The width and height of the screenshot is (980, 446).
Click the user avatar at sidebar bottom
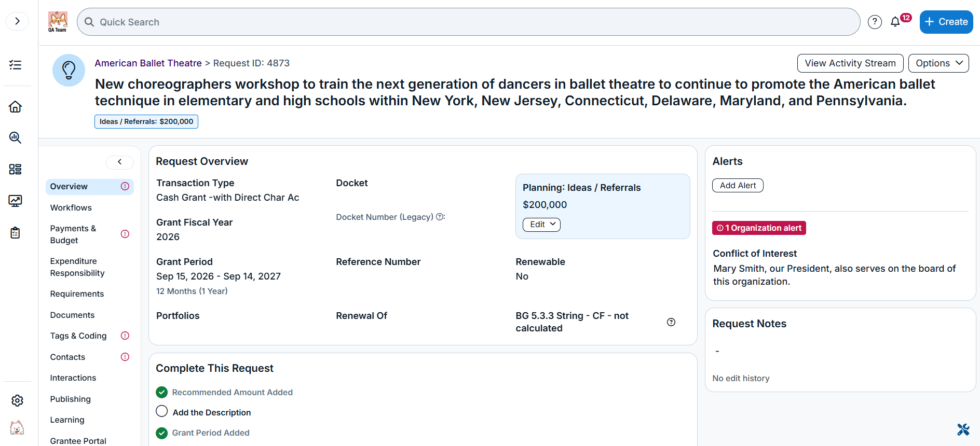(x=17, y=428)
